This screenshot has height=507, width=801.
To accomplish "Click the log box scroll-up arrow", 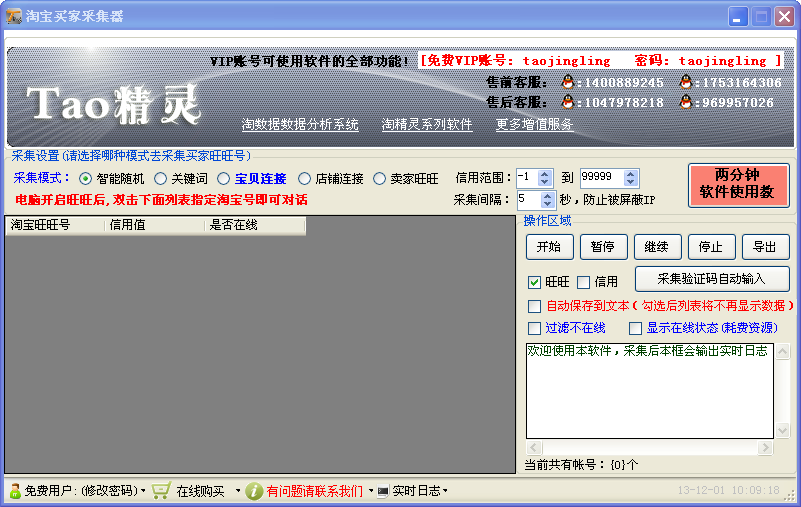I will [x=783, y=352].
